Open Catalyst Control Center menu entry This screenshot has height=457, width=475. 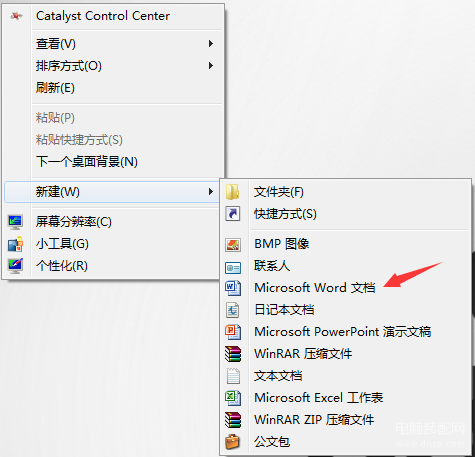click(x=113, y=16)
